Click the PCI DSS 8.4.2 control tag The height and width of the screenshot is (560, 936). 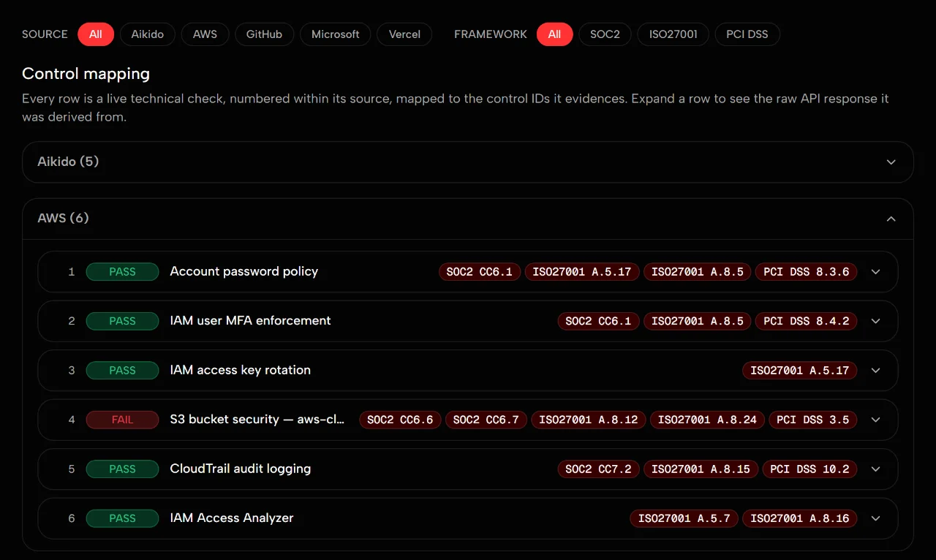tap(806, 321)
